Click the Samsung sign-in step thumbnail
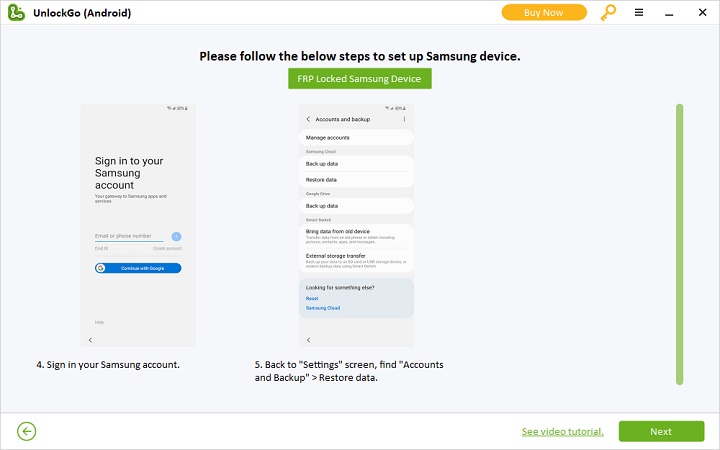The image size is (720, 450). pos(138,225)
